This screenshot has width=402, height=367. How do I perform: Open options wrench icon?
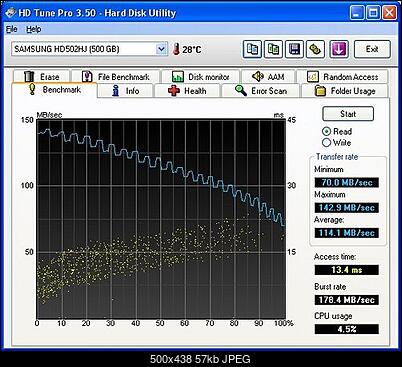pos(315,49)
